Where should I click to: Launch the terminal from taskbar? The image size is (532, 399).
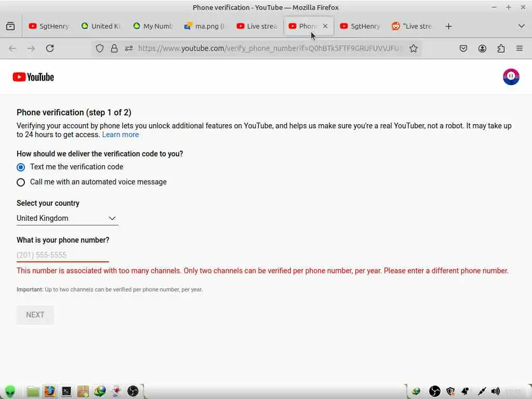[66, 392]
